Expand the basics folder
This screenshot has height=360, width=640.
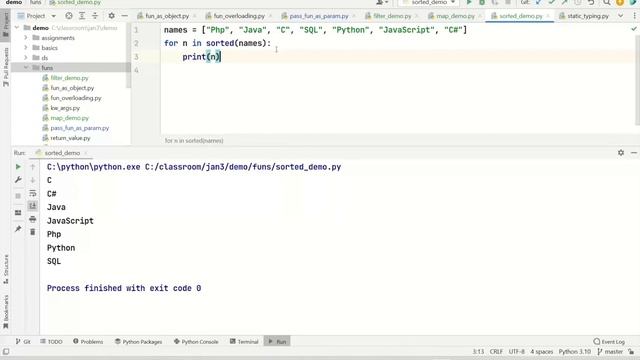(26, 48)
